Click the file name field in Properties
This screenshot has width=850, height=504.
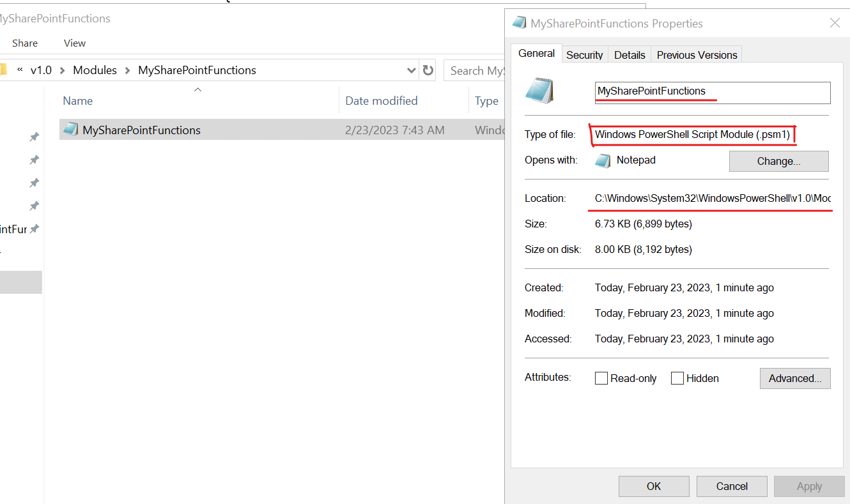pos(712,92)
